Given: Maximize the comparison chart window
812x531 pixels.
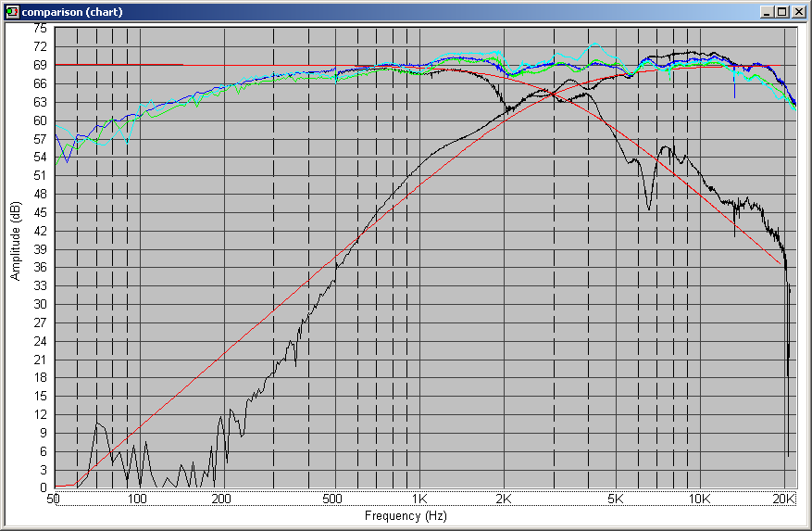Looking at the screenshot, I should coord(782,12).
